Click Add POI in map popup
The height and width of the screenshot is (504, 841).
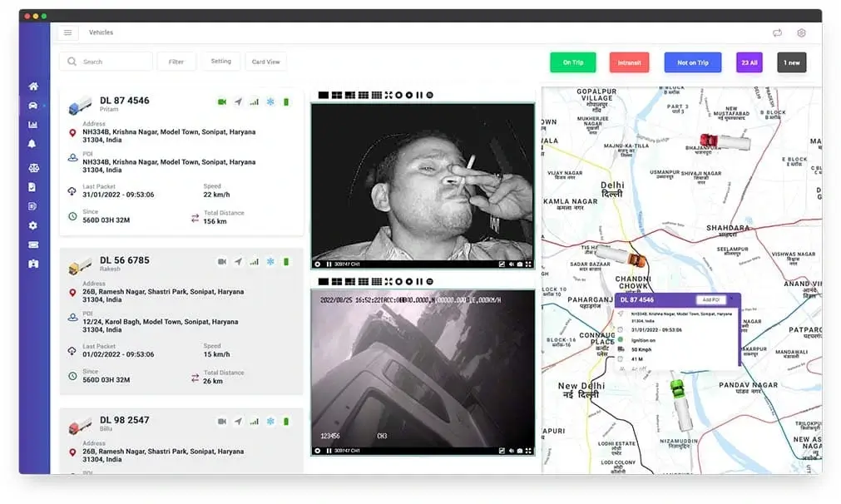(x=710, y=299)
